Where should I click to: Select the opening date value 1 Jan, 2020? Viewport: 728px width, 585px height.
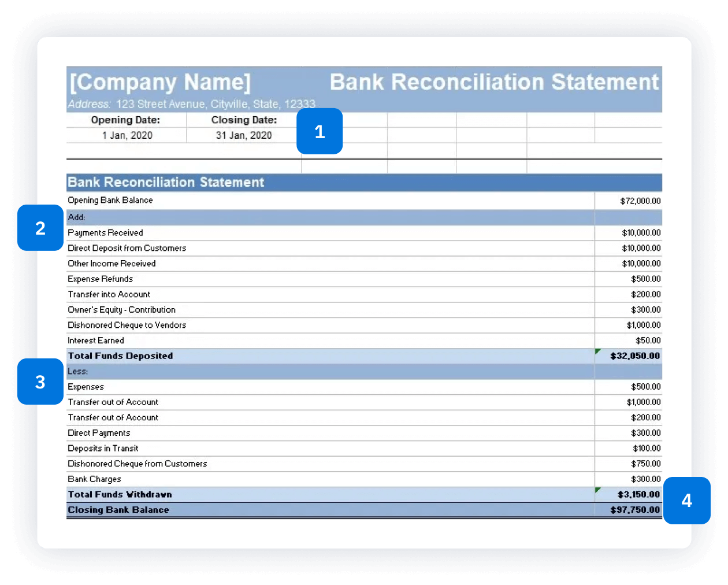tap(127, 135)
